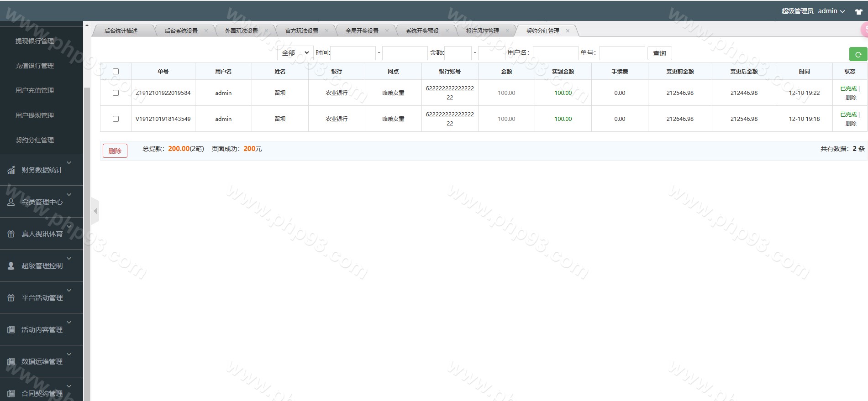Check the row for order Z1912101922019584
The height and width of the screenshot is (401, 868).
tap(116, 93)
